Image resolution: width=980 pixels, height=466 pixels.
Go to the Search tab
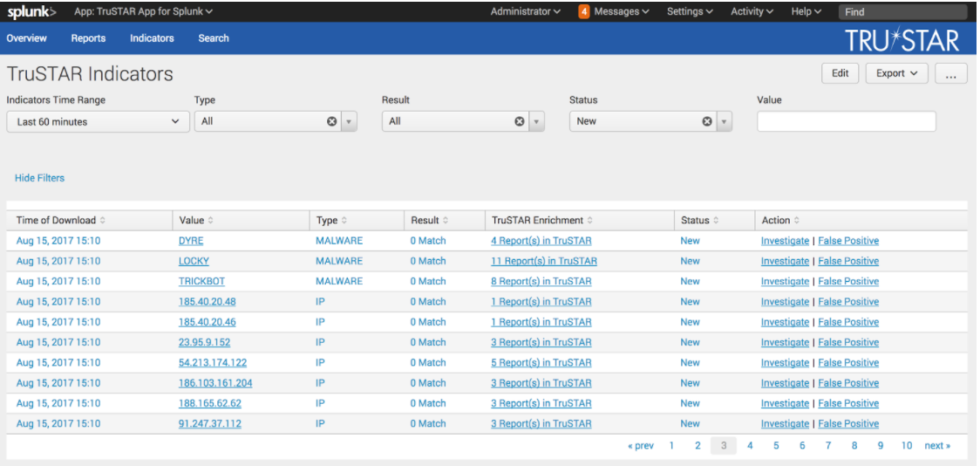tap(214, 38)
